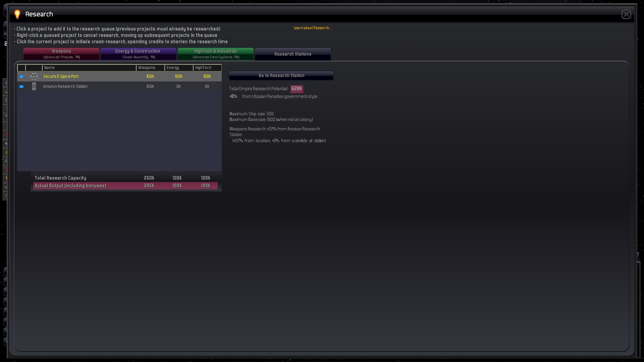This screenshot has width=644, height=362.
Task: Switch to the Weapons research tab
Action: (61, 54)
